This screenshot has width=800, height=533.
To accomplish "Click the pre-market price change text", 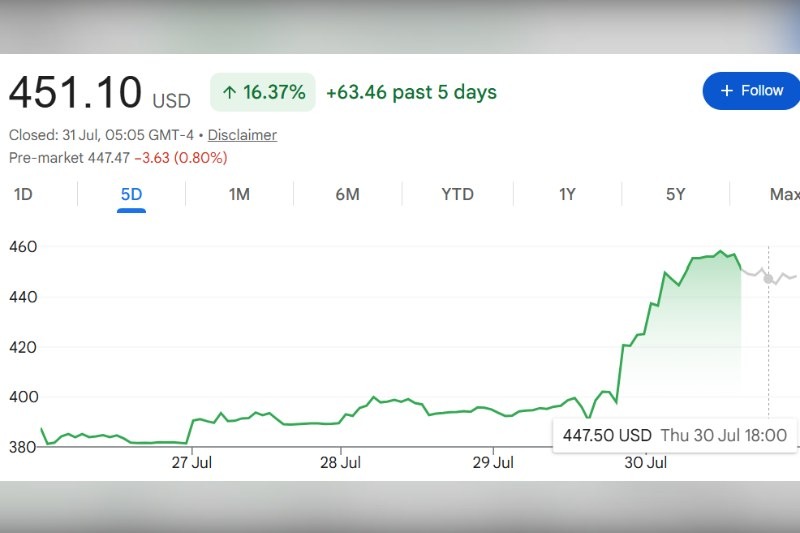I will [x=181, y=158].
